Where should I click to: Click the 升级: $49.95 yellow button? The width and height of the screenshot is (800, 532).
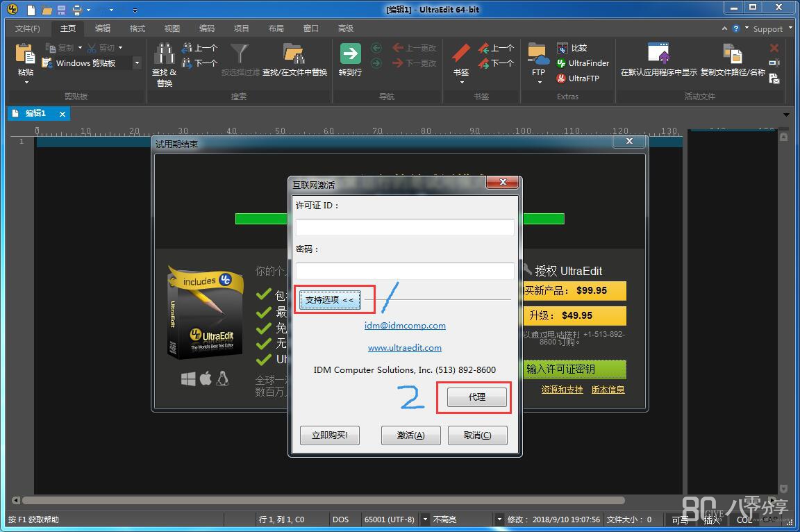point(574,316)
